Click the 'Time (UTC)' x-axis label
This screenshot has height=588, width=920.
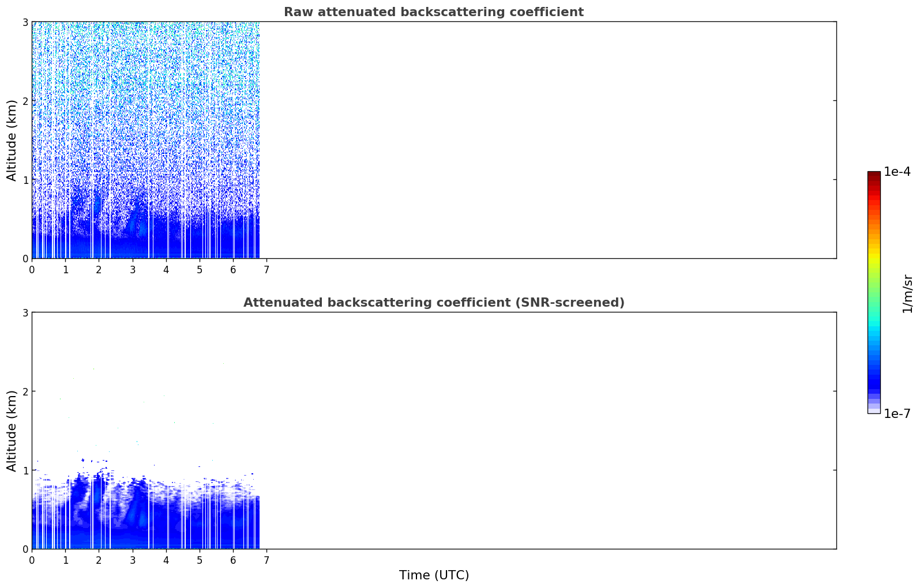[x=434, y=575]
